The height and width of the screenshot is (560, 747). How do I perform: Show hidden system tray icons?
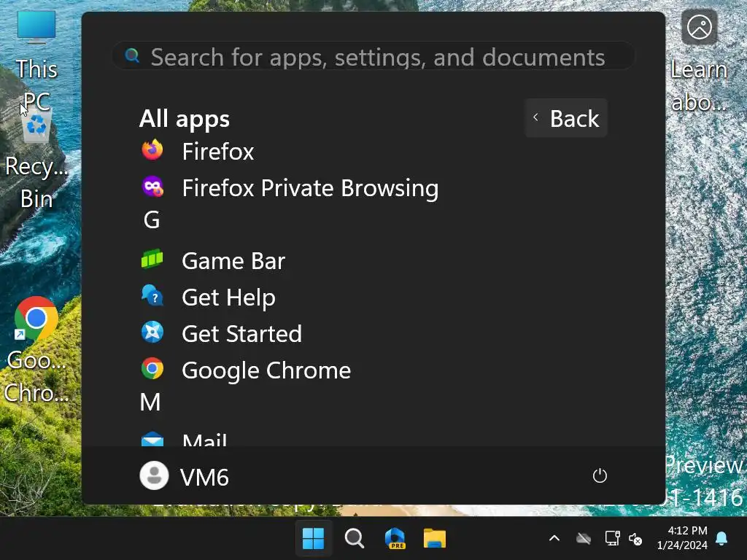click(554, 539)
